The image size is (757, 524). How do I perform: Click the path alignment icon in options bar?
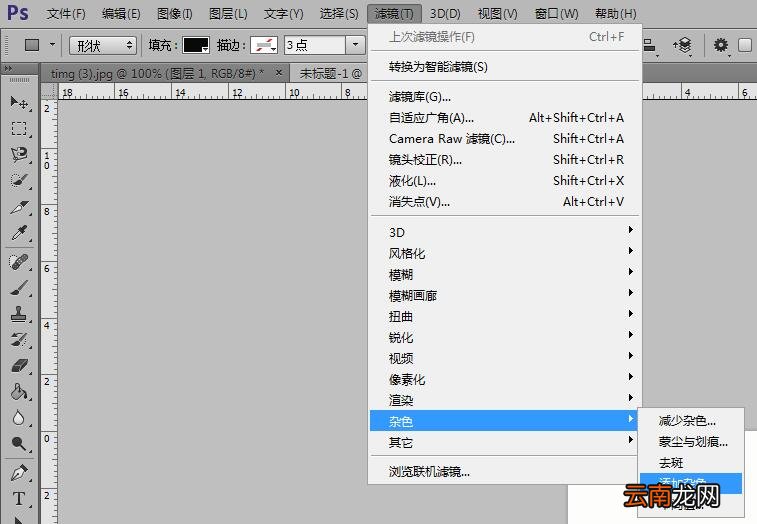tap(650, 46)
